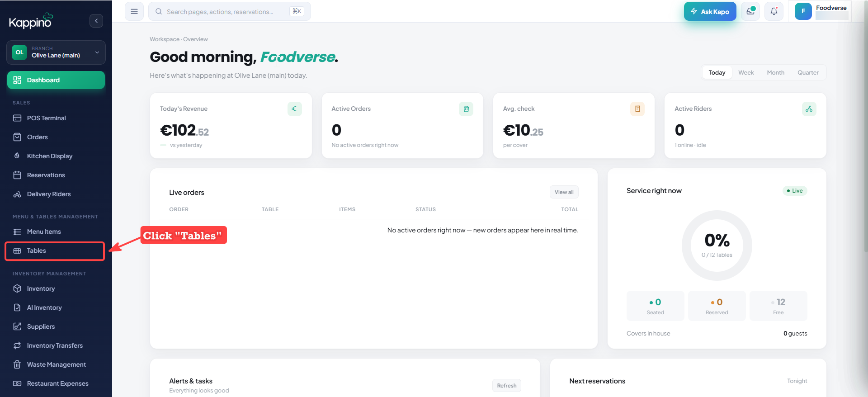The height and width of the screenshot is (397, 868).
Task: Click the Waste Management trash icon
Action: tap(17, 364)
